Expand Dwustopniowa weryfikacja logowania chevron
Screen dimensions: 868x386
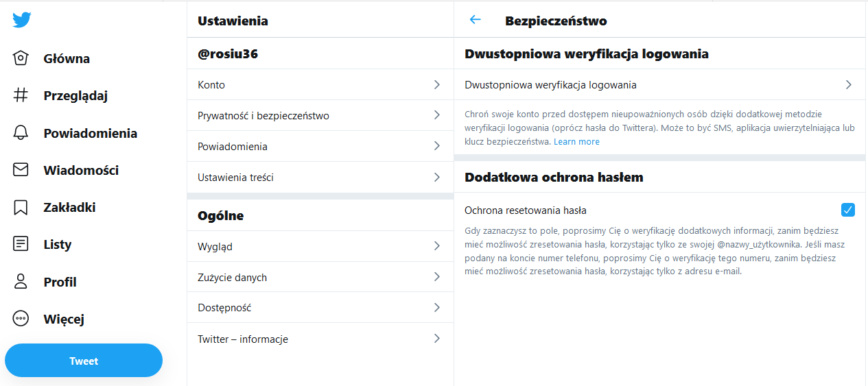[849, 85]
